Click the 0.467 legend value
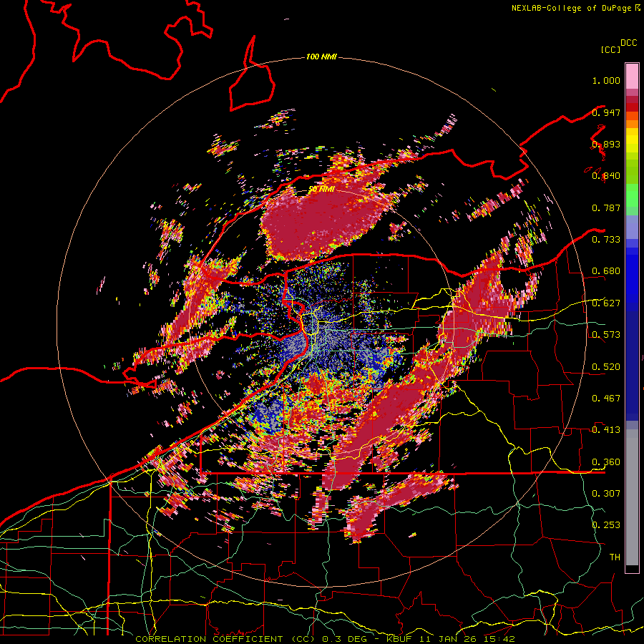Image resolution: width=644 pixels, height=644 pixels. pyautogui.click(x=606, y=399)
